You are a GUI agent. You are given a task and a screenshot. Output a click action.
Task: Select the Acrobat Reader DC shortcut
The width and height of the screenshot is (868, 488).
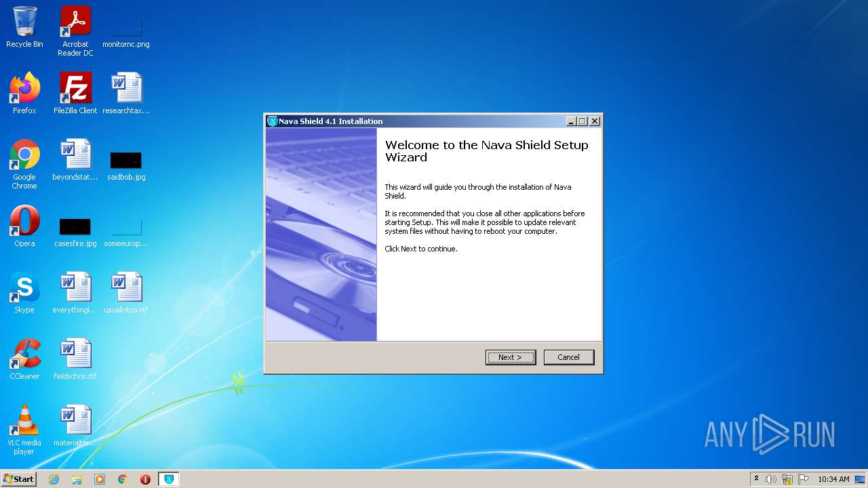coord(75,31)
